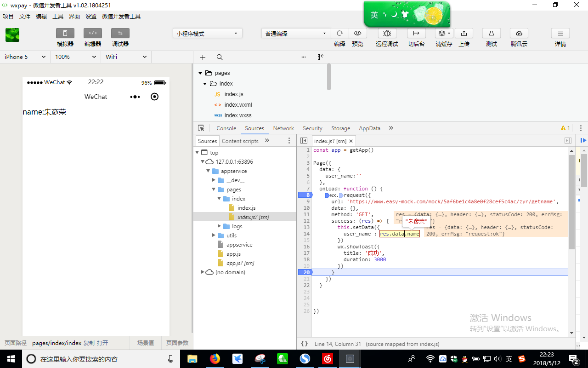Open index.wxml file

tap(238, 105)
